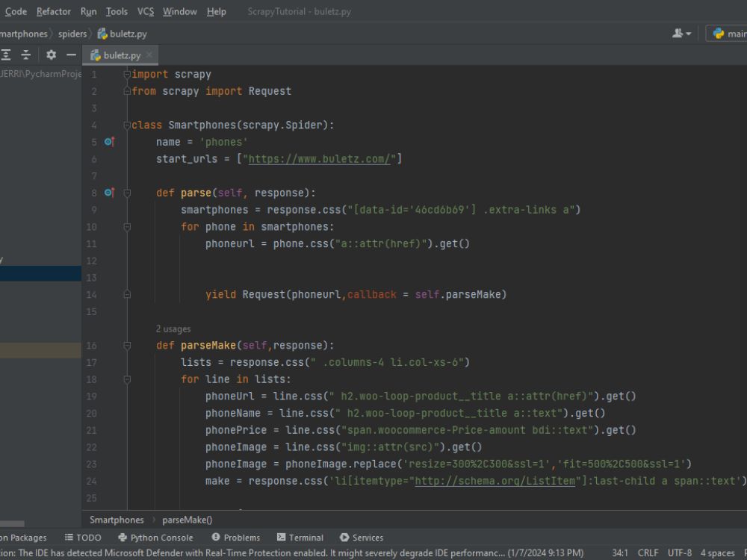This screenshot has width=747, height=560.
Task: Click the project panel horizontal scrollbar
Action: (x=13, y=524)
